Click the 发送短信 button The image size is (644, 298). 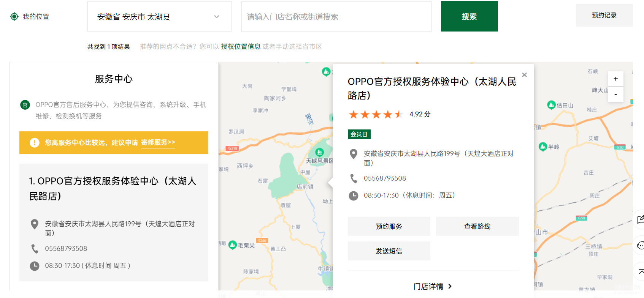click(x=389, y=251)
